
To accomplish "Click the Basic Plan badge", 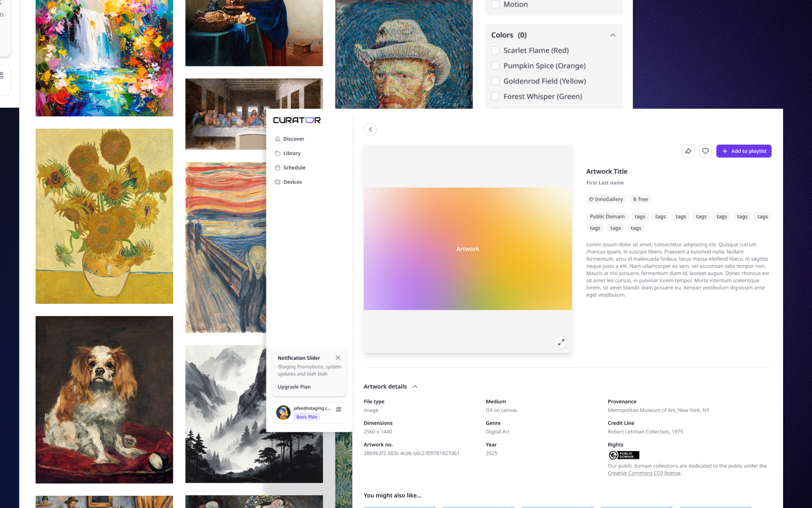I will click(x=307, y=417).
